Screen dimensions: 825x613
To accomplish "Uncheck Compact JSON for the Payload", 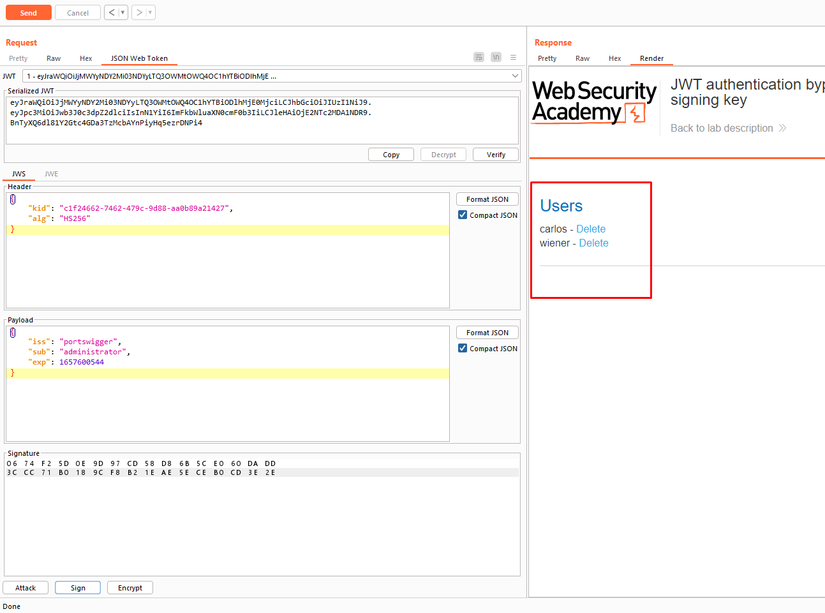I will [462, 348].
